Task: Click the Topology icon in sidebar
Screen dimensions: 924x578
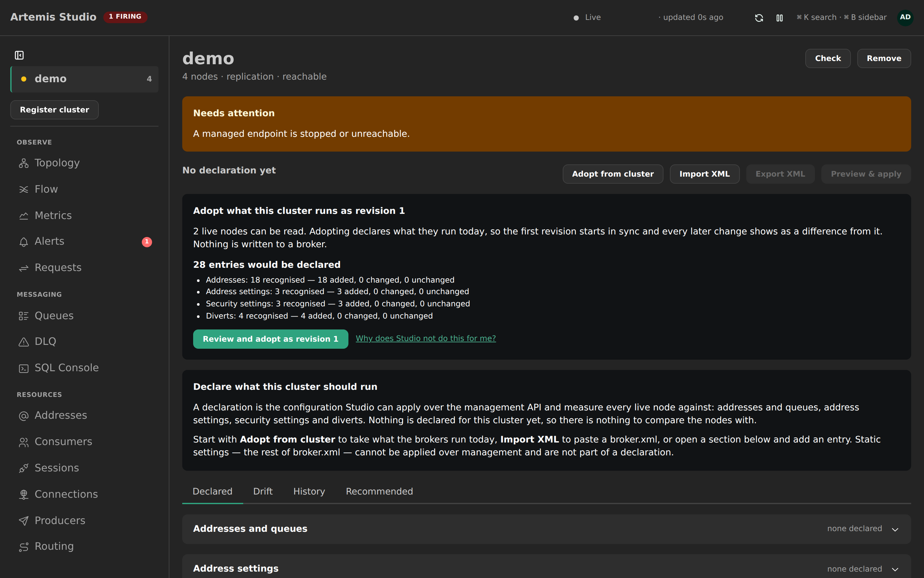Action: [24, 163]
